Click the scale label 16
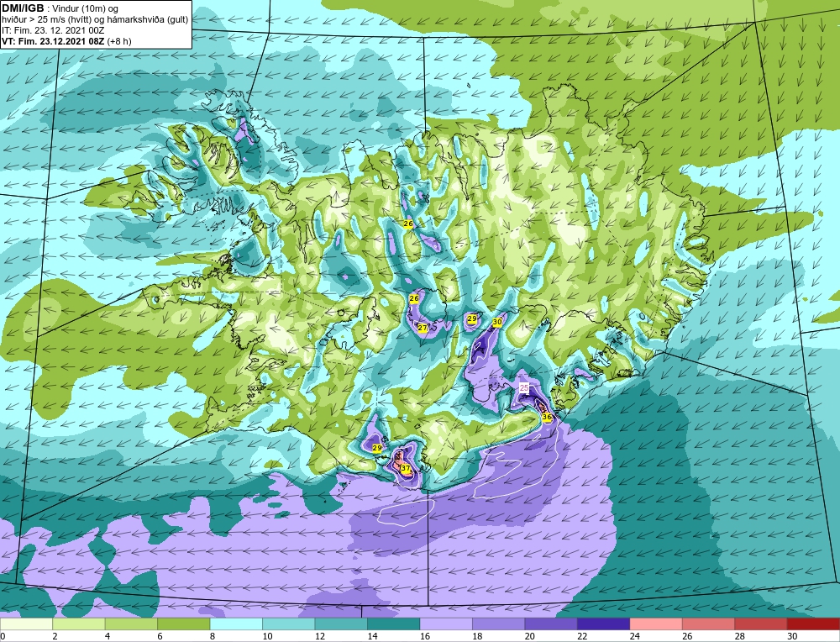Screen dimensions: 840x642 425,636
